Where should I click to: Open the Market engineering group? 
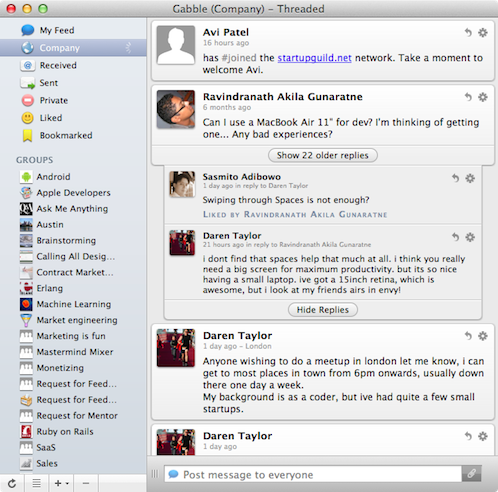(x=73, y=320)
